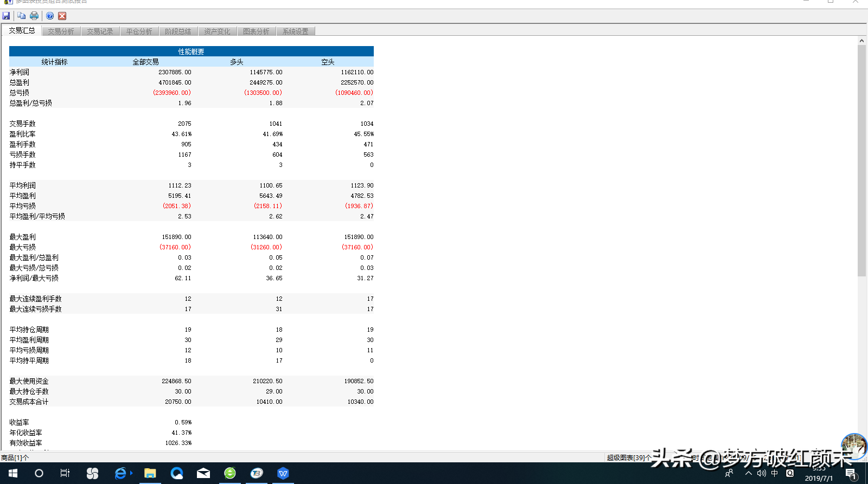868x484 pixels.
Task: Open the Windows Start menu
Action: [x=13, y=473]
